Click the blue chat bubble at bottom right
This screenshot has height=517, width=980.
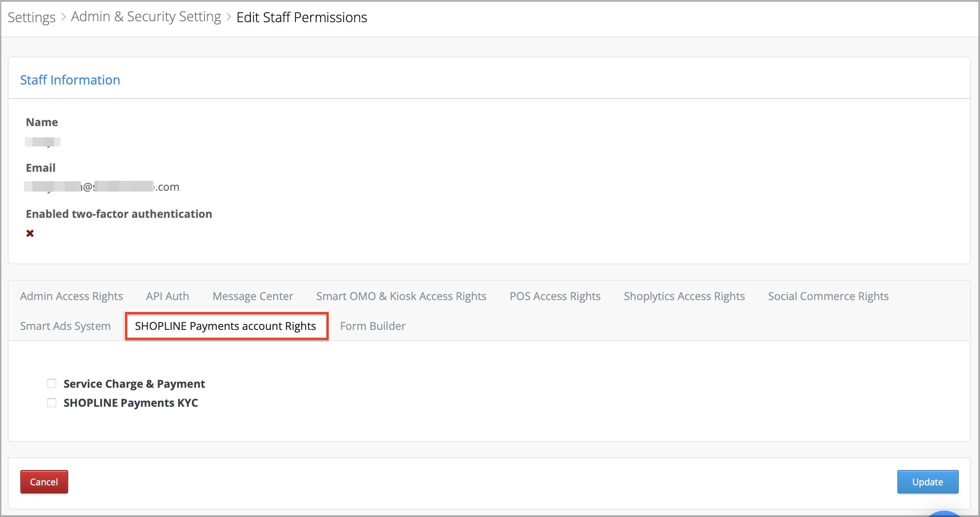pyautogui.click(x=944, y=514)
